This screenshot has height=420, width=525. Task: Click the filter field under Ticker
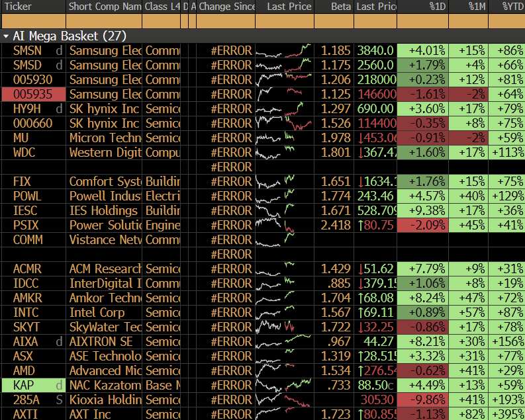[34, 21]
